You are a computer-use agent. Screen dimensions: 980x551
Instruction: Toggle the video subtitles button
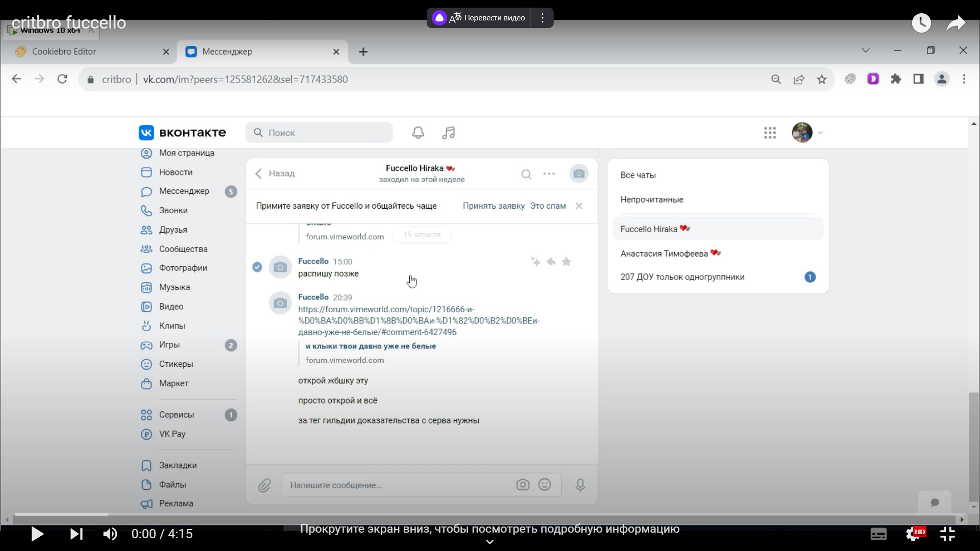point(878,534)
